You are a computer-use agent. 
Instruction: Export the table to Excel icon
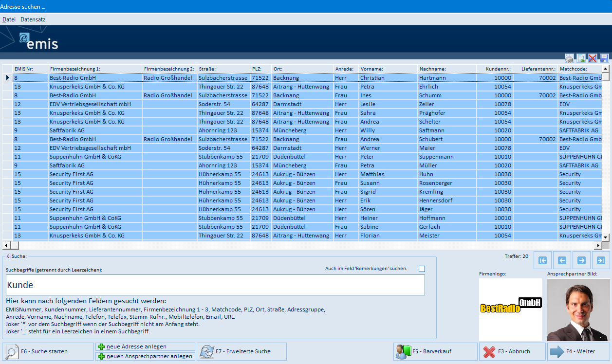(x=581, y=58)
